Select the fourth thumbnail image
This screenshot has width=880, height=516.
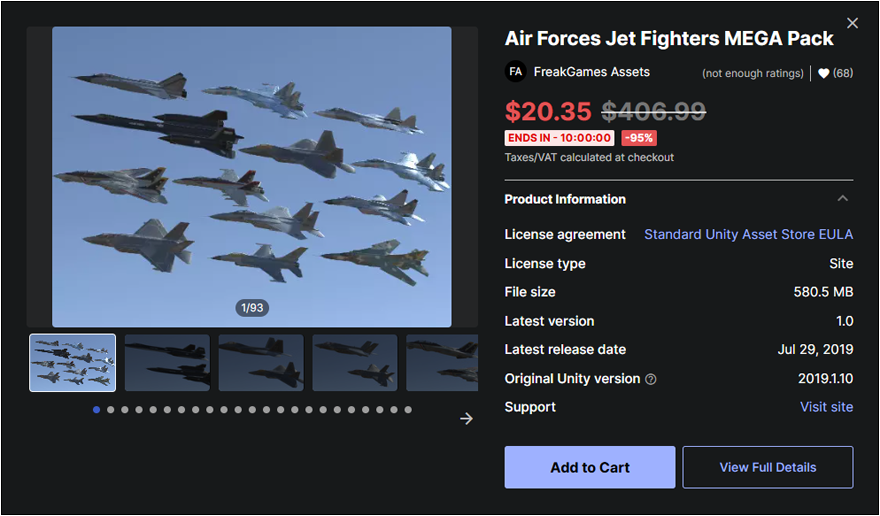tap(354, 362)
